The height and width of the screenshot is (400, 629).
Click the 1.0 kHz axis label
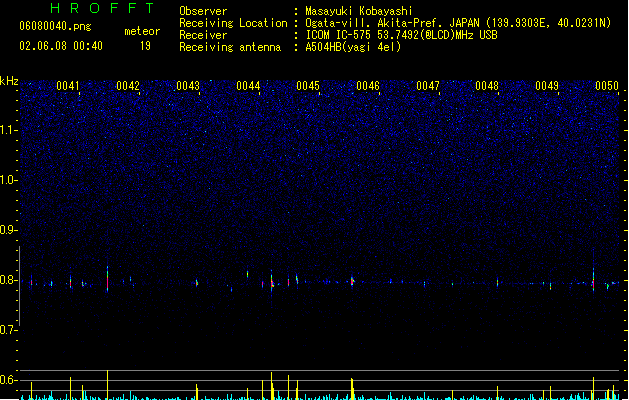pos(9,180)
